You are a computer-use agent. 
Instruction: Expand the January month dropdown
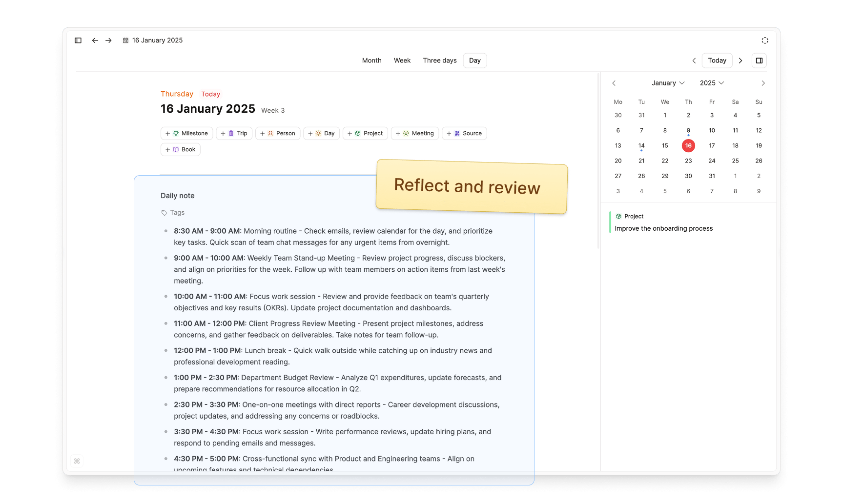pyautogui.click(x=668, y=83)
